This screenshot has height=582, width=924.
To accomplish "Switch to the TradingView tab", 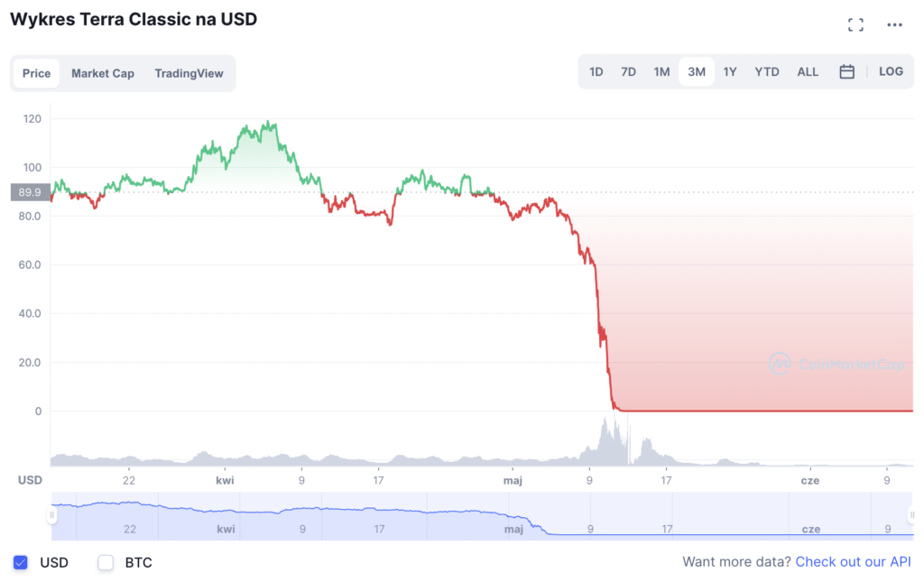I will (189, 73).
